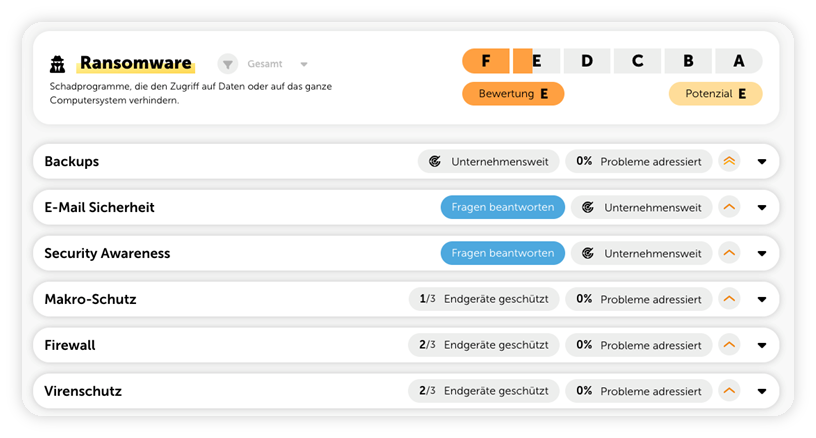Click the Bewertung E badge
Image resolution: width=816 pixels, height=438 pixels.
[x=513, y=94]
